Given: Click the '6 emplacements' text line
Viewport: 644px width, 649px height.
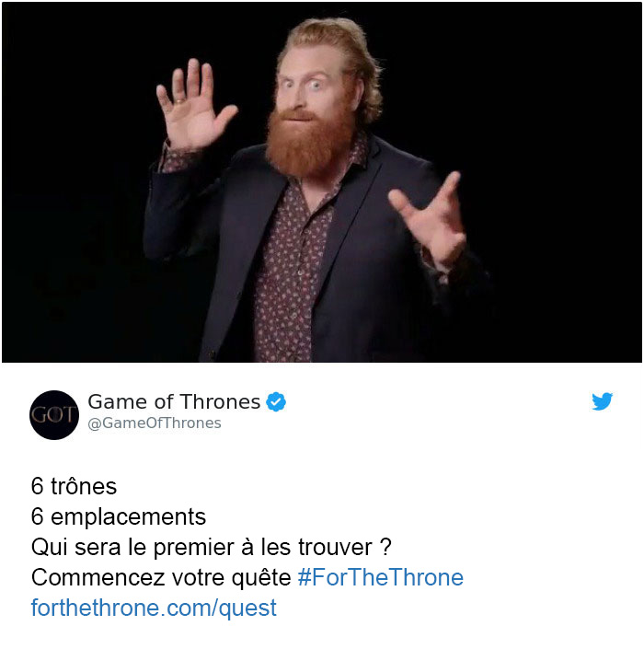Looking at the screenshot, I should tap(119, 516).
